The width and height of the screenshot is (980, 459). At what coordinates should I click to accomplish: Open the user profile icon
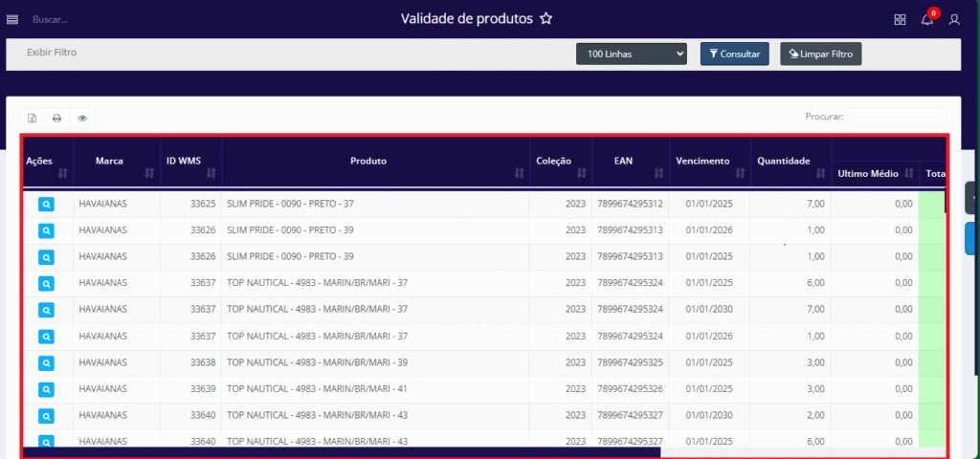tap(954, 19)
